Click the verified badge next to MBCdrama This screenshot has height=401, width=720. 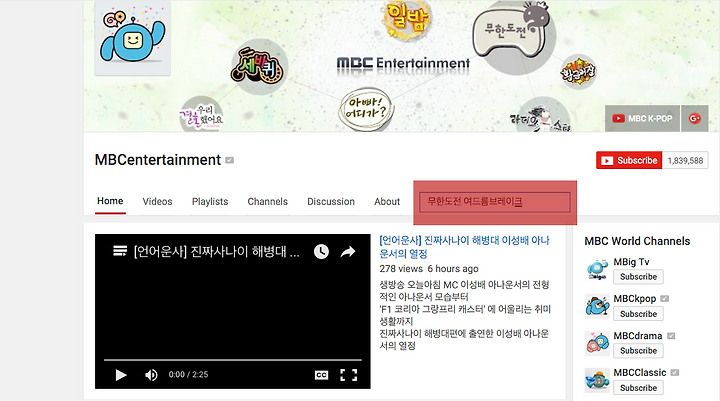click(x=671, y=336)
